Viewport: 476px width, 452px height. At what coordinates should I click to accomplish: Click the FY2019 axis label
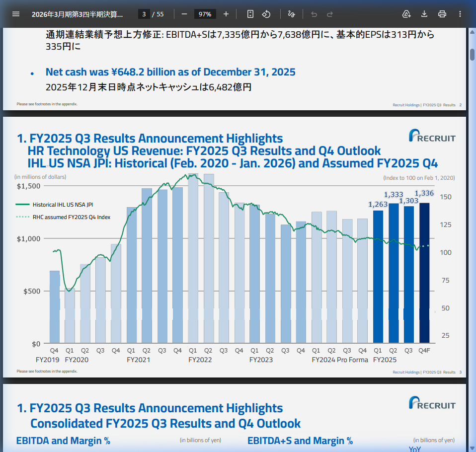[x=47, y=360]
